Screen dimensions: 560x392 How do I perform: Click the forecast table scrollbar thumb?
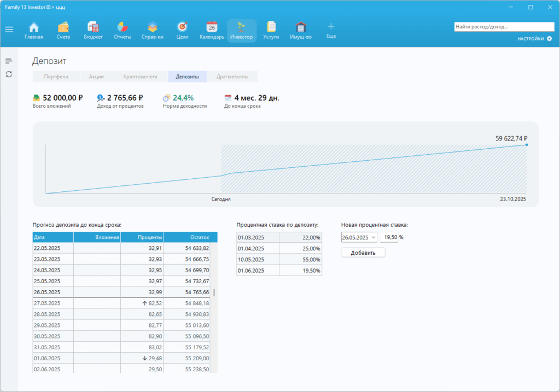pos(214,292)
